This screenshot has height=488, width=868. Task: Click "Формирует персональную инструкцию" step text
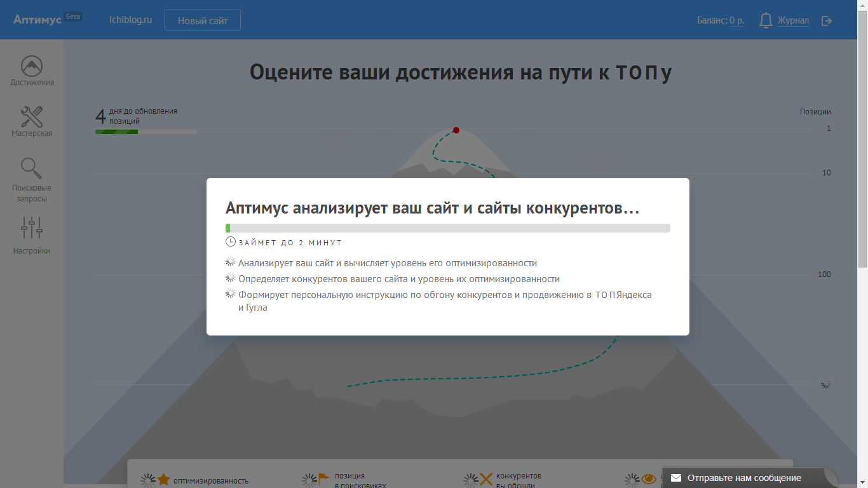coord(445,301)
